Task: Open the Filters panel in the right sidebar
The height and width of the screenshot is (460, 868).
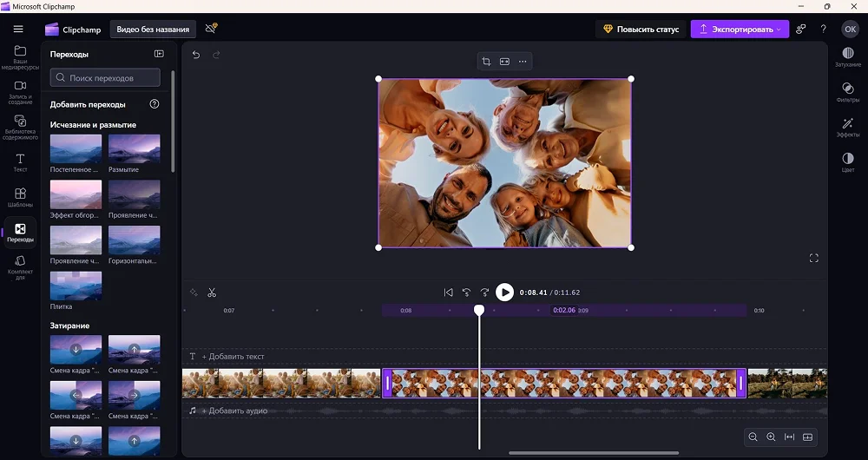Action: coord(847,91)
